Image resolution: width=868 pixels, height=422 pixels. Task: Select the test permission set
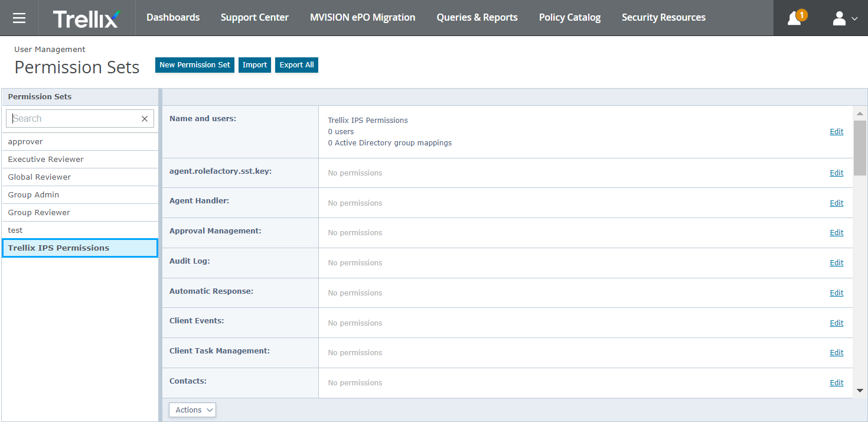click(80, 231)
